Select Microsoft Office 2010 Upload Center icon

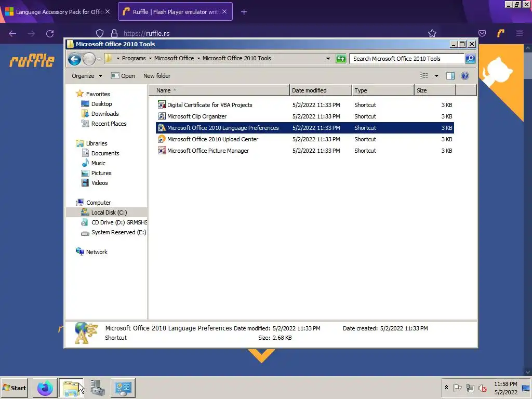pos(162,139)
